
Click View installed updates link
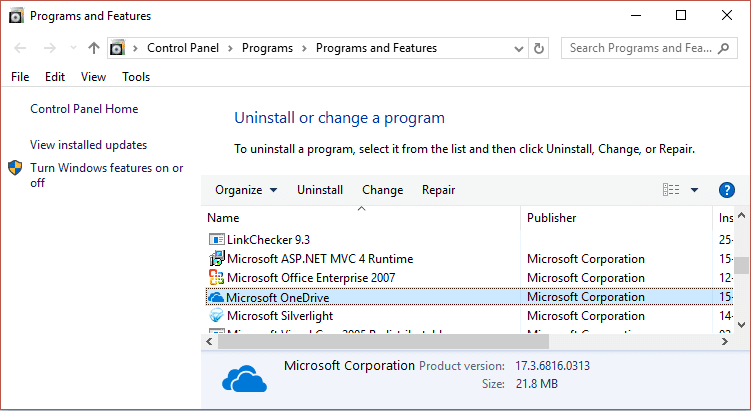[x=89, y=145]
